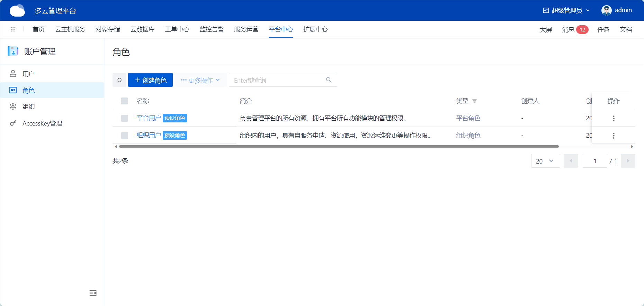Open the 平台用户 role link

(149, 118)
